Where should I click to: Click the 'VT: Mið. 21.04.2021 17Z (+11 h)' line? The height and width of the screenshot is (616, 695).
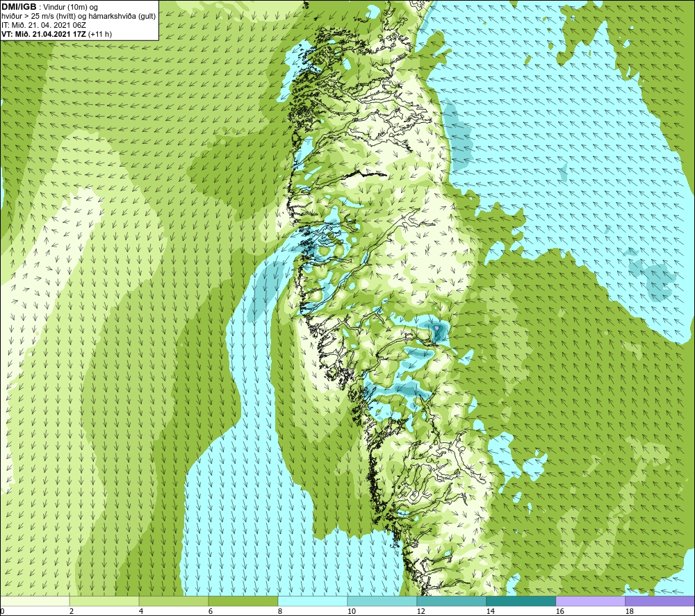click(56, 34)
